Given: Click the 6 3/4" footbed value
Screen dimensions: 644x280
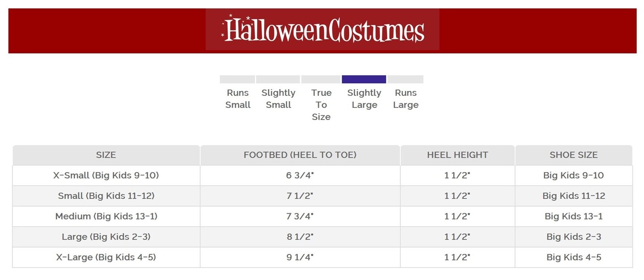Looking at the screenshot, I should 300,176.
